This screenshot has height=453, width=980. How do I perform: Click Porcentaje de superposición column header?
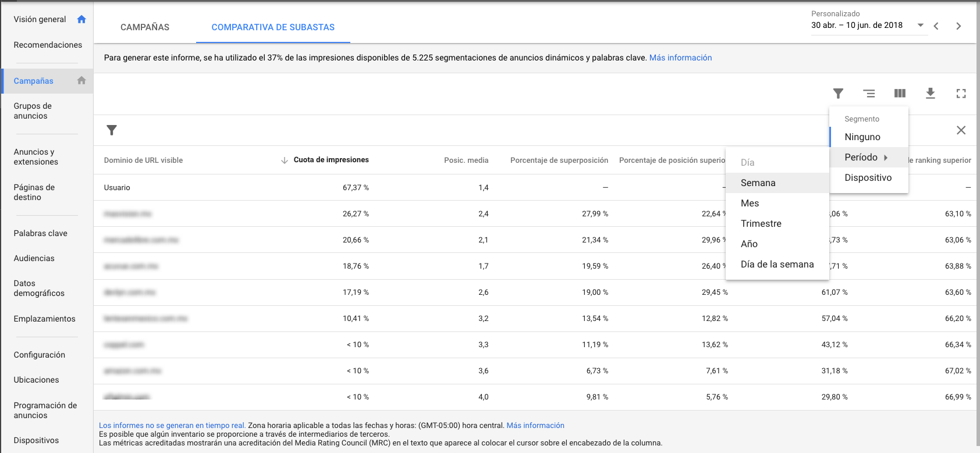click(559, 160)
